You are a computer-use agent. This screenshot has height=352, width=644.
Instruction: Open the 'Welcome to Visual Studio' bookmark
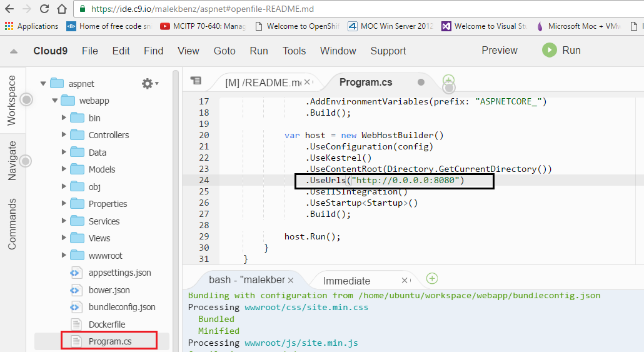click(485, 26)
